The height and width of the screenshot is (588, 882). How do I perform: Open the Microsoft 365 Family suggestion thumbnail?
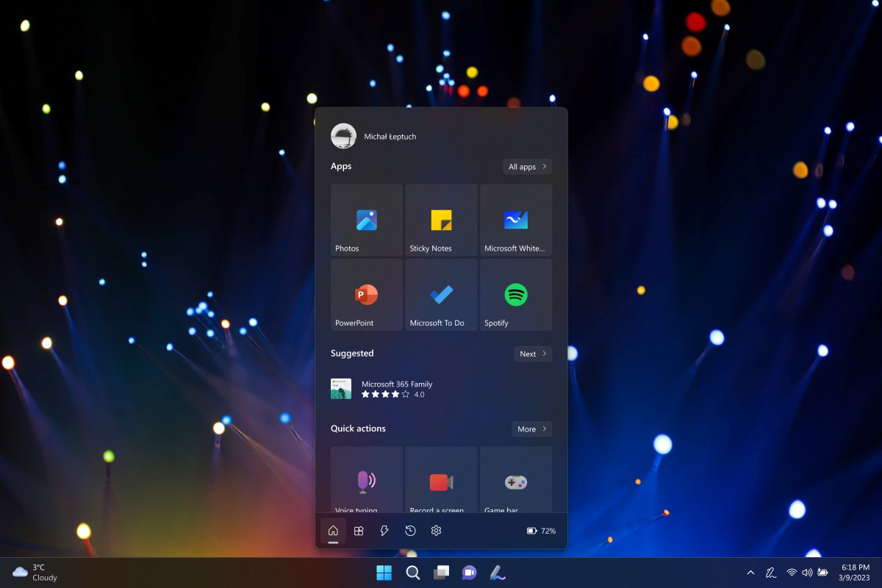coord(341,389)
